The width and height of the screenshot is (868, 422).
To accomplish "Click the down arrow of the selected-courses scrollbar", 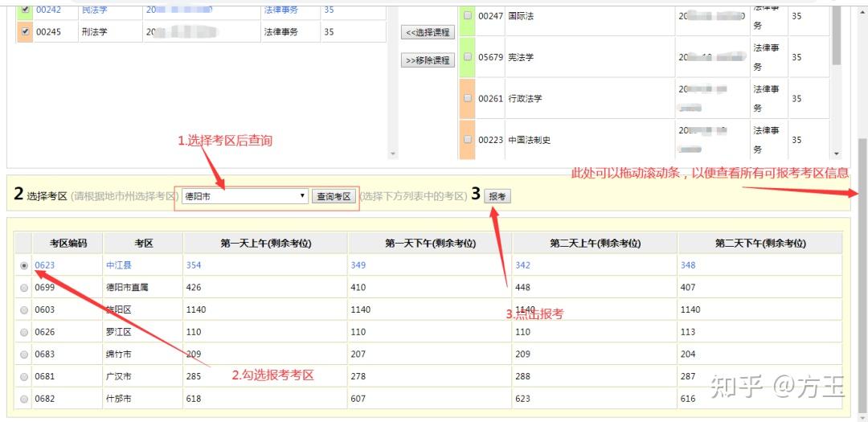I will [393, 154].
